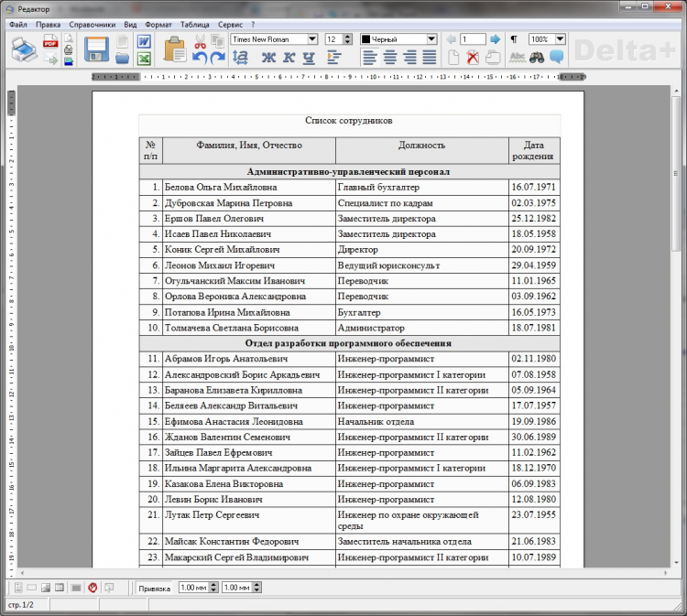Open the 100% zoom dropdown
The height and width of the screenshot is (616, 687).
560,39
